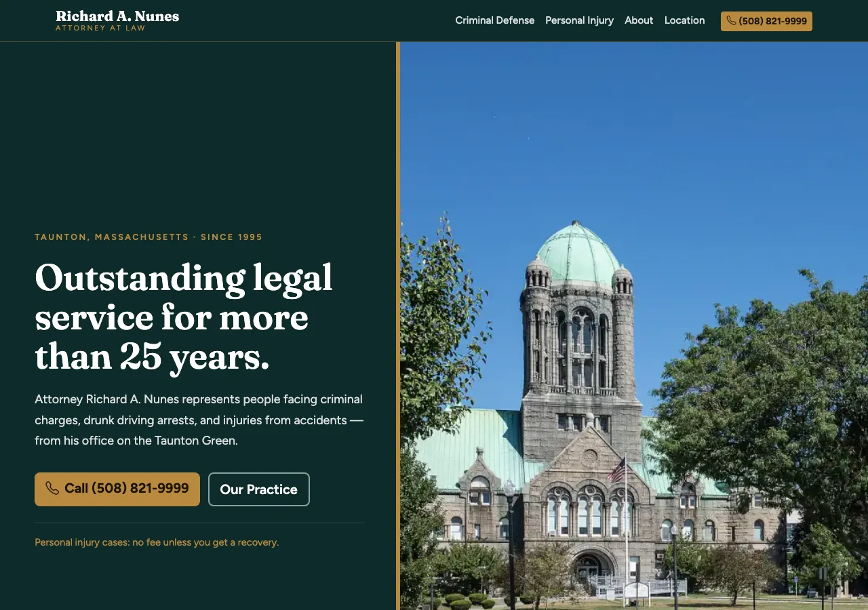The width and height of the screenshot is (868, 610).
Task: Click the Outstanding legal service headline
Action: pyautogui.click(x=184, y=317)
